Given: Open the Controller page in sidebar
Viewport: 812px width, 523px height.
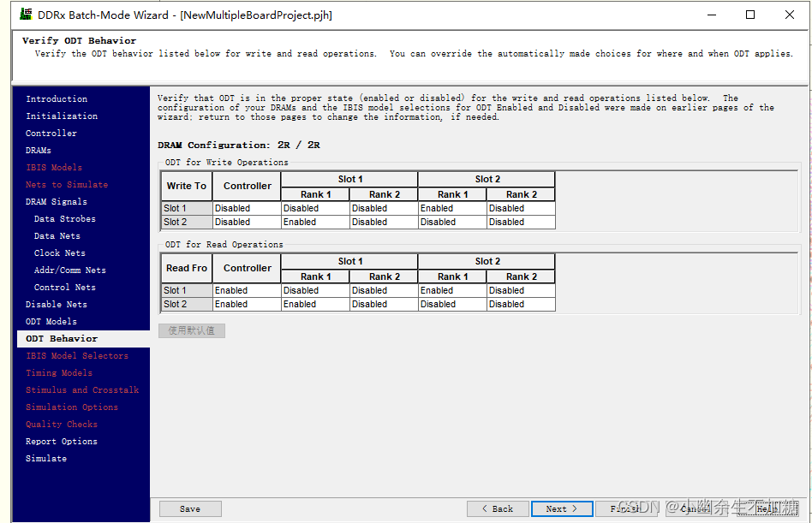Looking at the screenshot, I should 51,133.
